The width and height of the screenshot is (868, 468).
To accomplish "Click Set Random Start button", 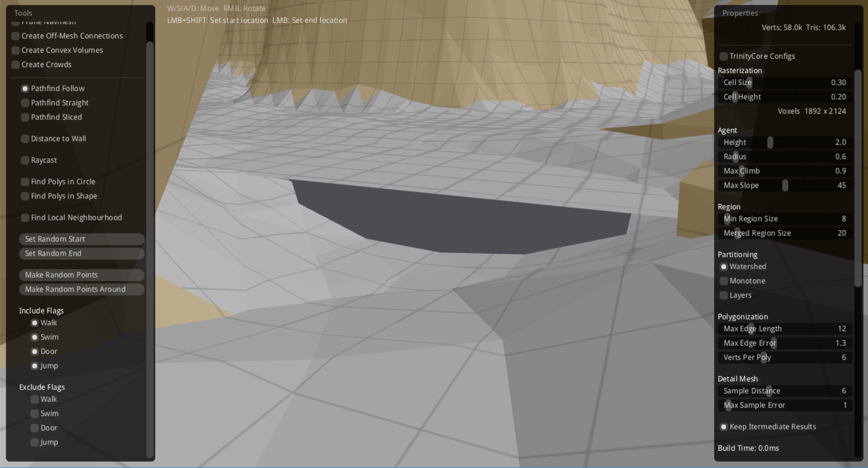I will point(82,239).
